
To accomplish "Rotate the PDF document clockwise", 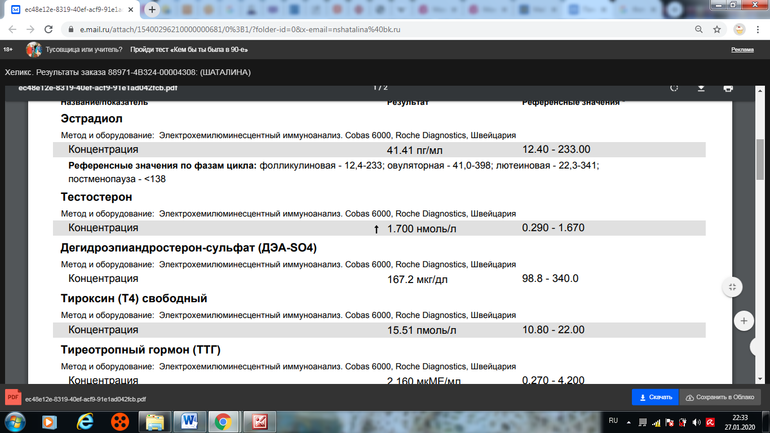I will (x=674, y=87).
